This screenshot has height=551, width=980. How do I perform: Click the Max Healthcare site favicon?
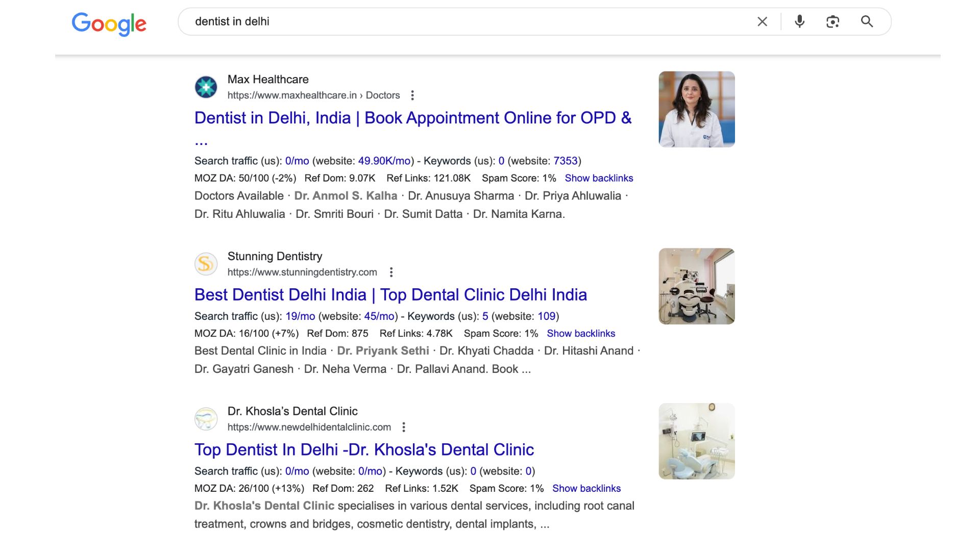206,87
